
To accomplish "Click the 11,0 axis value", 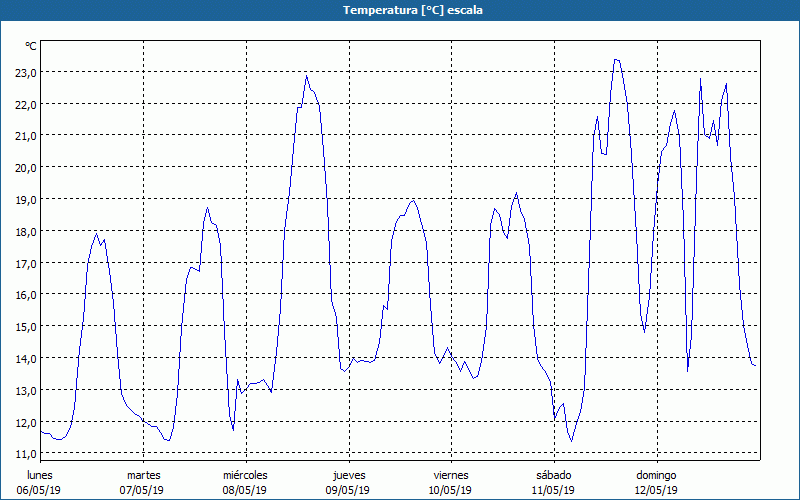I will [26, 454].
